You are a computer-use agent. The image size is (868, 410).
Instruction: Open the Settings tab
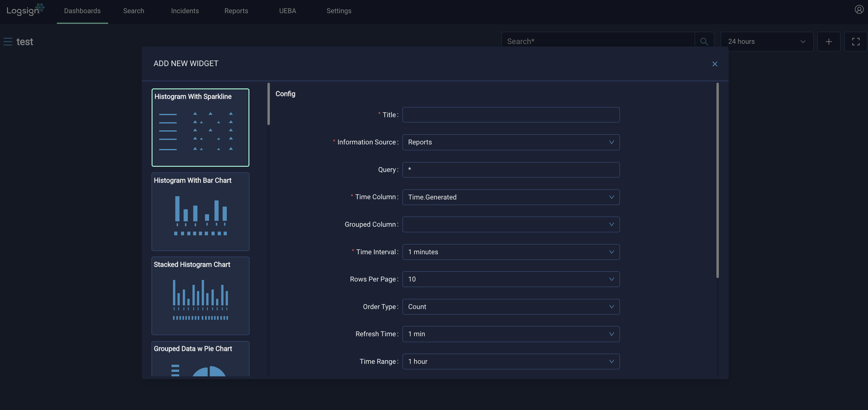coord(339,11)
